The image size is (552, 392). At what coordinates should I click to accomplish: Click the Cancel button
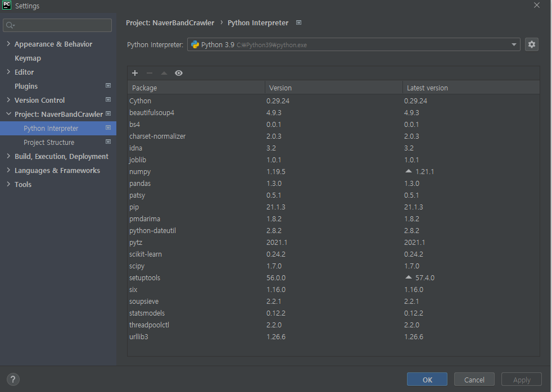pos(474,379)
